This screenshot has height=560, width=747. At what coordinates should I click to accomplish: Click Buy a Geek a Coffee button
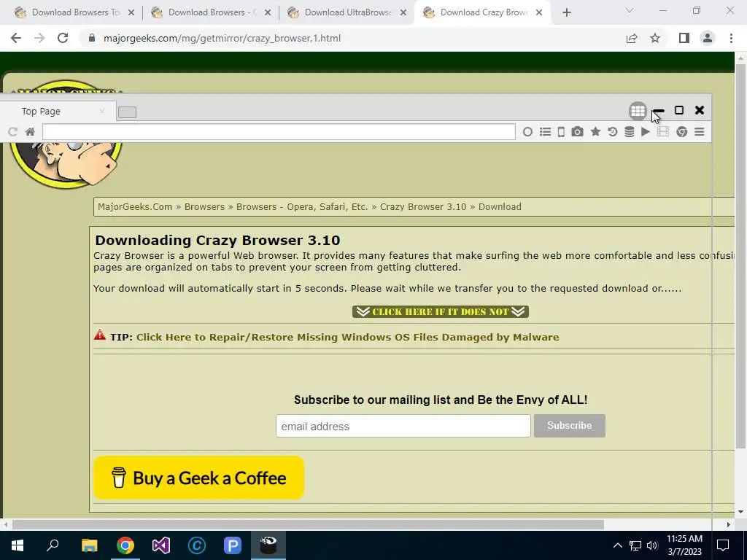[x=198, y=478]
